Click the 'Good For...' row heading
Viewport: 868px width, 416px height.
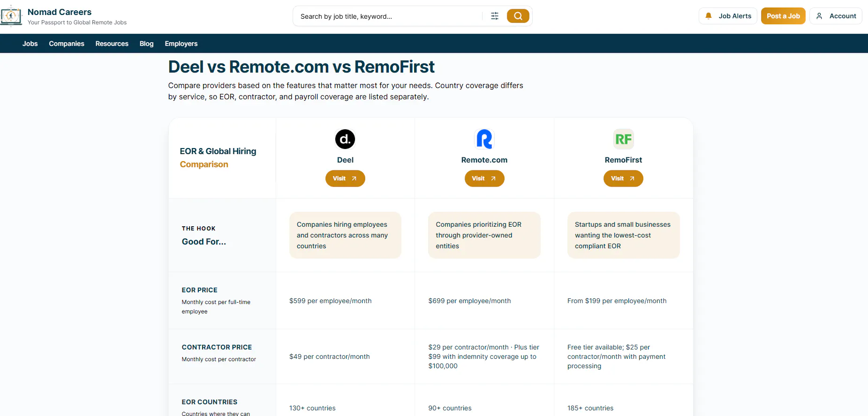204,242
